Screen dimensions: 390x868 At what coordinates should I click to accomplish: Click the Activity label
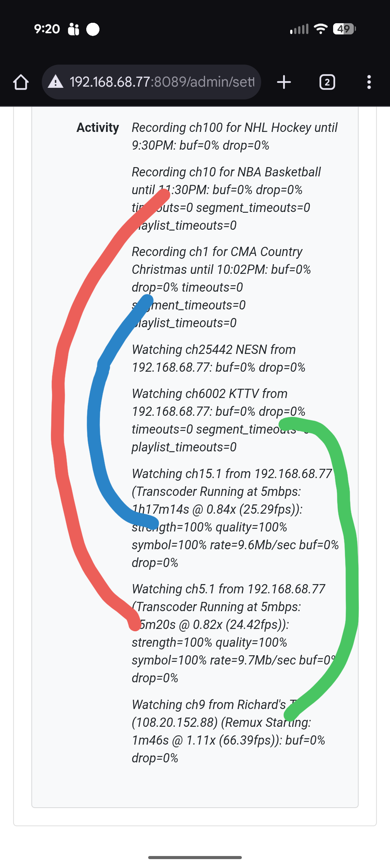[x=97, y=128]
